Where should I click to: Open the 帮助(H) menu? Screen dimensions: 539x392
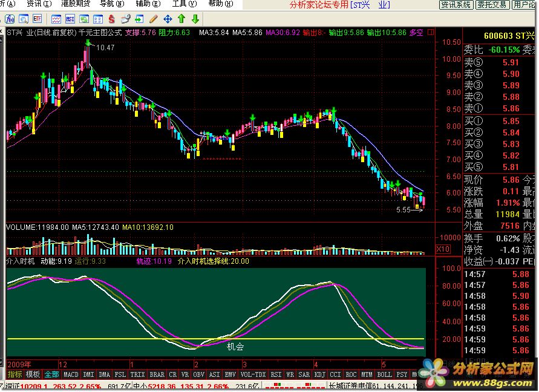(x=221, y=4)
